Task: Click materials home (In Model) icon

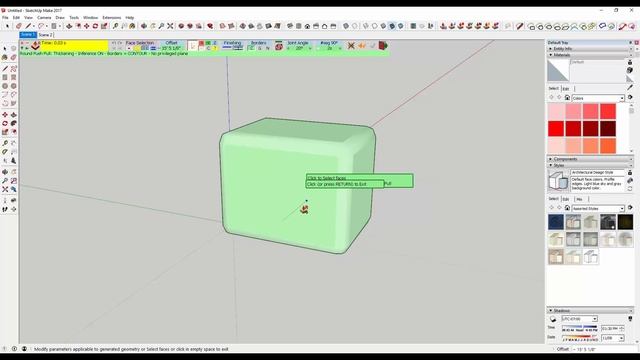Action: coord(567,98)
